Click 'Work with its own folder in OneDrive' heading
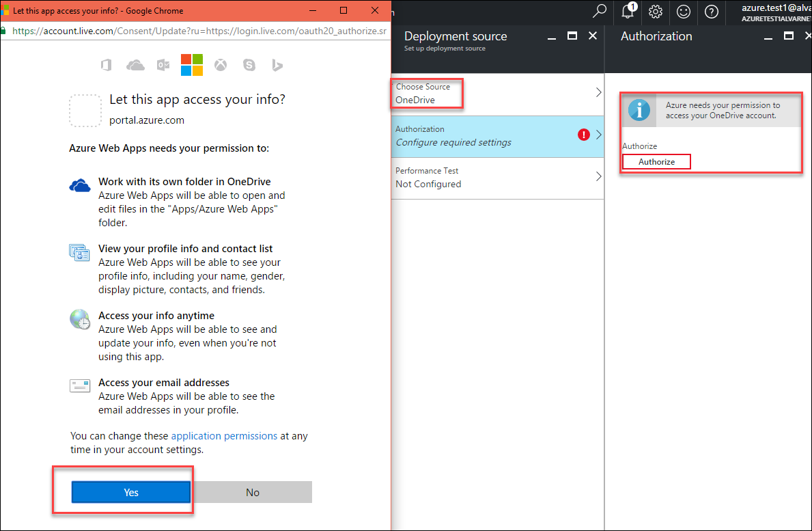This screenshot has width=812, height=531. coord(184,182)
